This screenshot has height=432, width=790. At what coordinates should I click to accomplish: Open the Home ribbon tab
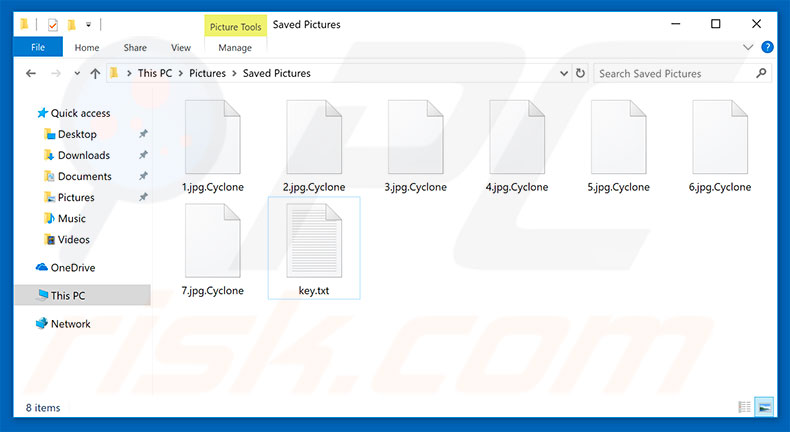coord(87,48)
